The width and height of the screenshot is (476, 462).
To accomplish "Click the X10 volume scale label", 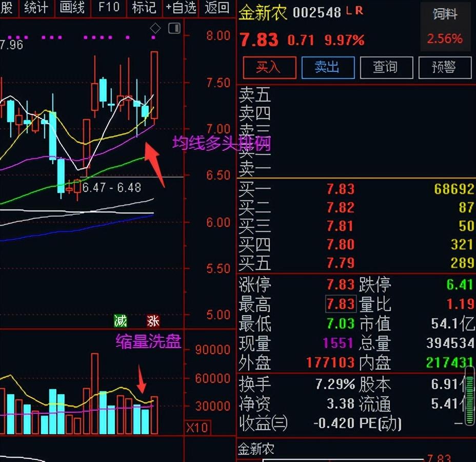I will (x=196, y=428).
